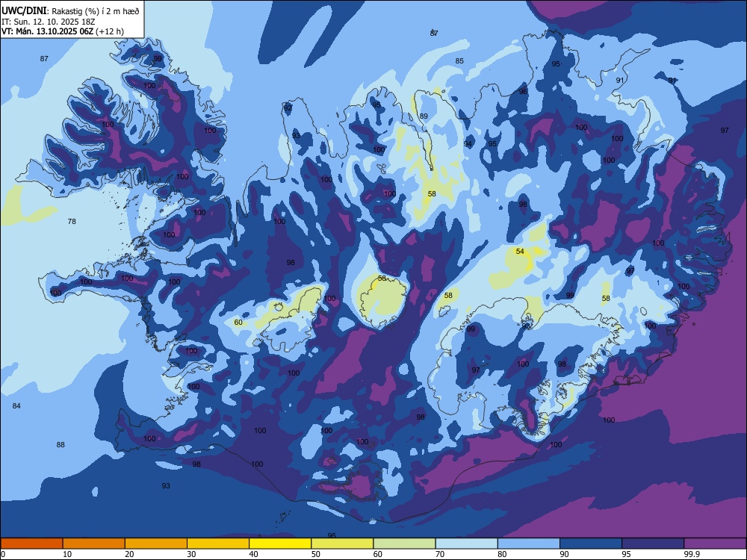Click the pale yellow 50–60 legend swatch
The width and height of the screenshot is (747, 560).
coord(342,544)
